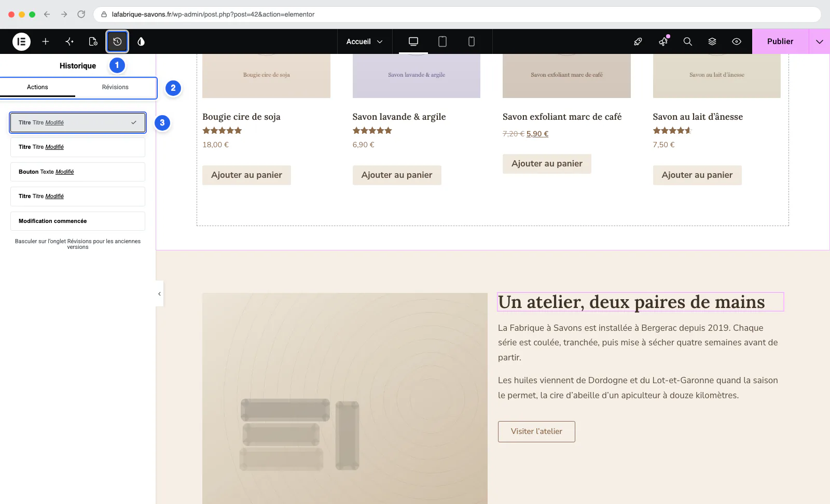Click the 6,90 € price
Image resolution: width=830 pixels, height=504 pixels.
363,145
